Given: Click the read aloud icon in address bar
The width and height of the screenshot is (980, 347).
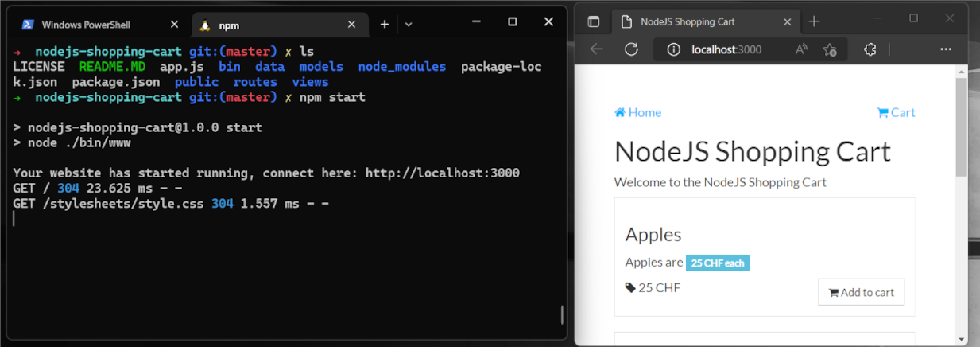Looking at the screenshot, I should [801, 49].
